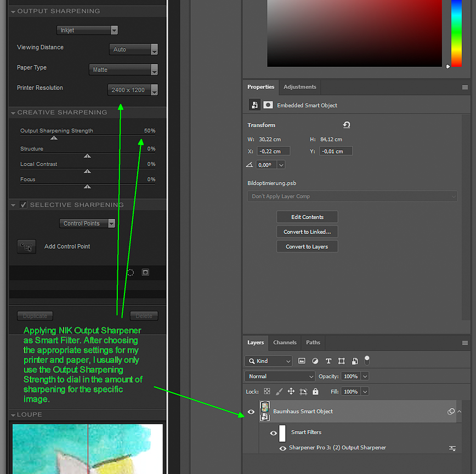Click the mask icon beside Embedded Smart Object
This screenshot has height=474, width=476.
pyautogui.click(x=268, y=105)
